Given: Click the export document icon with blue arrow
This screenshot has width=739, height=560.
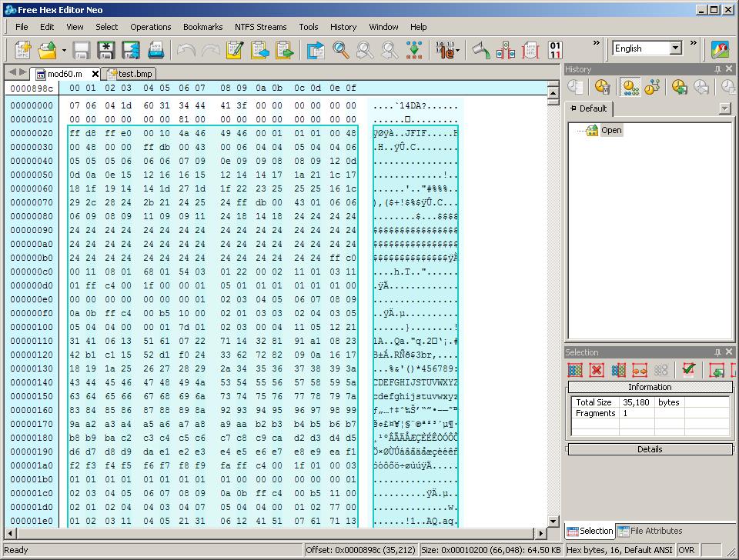Looking at the screenshot, I should click(316, 49).
